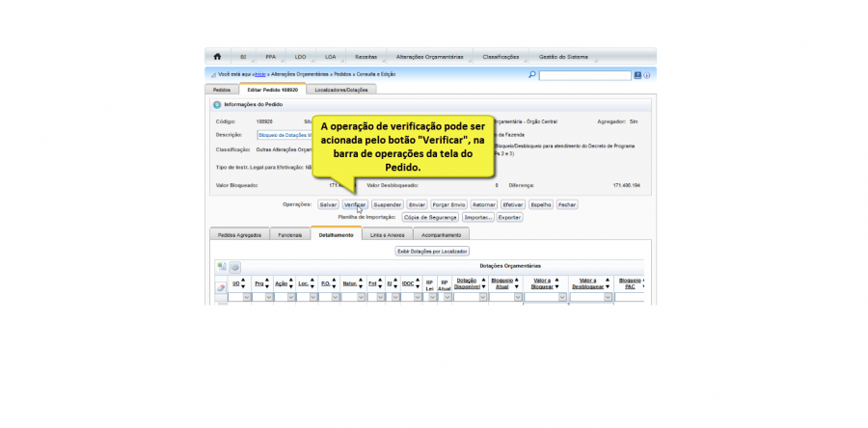This screenshot has width=868, height=428.
Task: Export table to Excel icon
Action: [x=222, y=267]
